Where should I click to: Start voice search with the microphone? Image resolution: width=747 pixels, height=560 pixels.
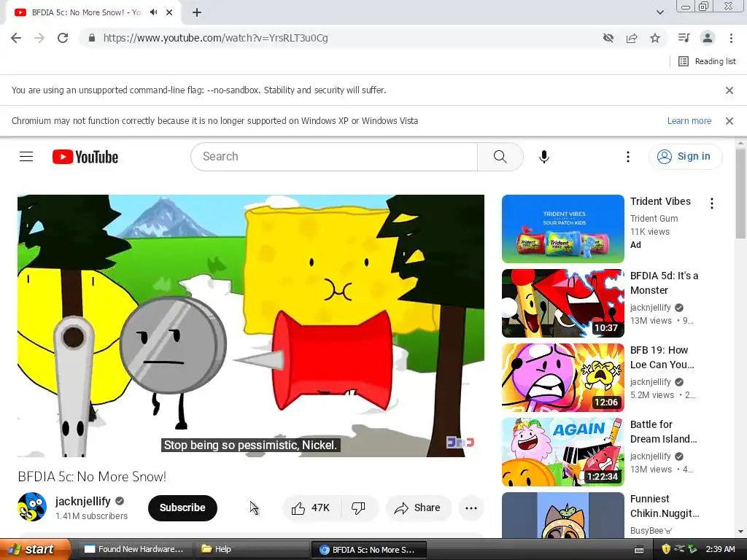tap(543, 157)
